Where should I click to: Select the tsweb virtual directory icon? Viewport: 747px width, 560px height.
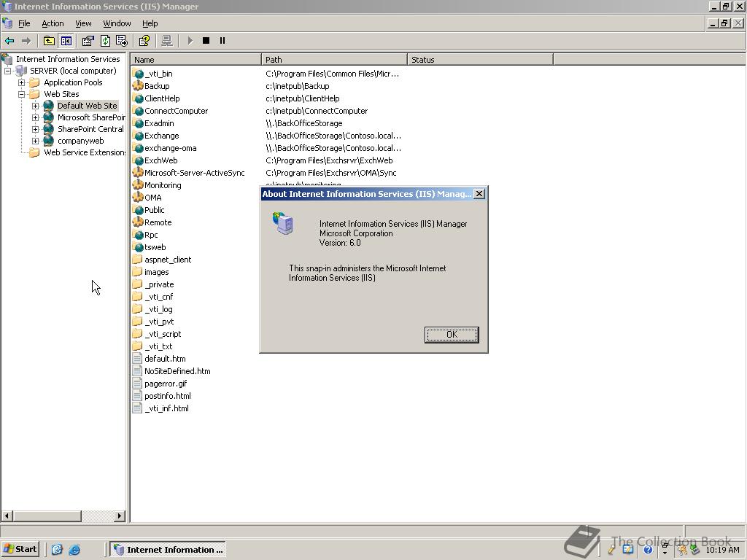click(138, 247)
